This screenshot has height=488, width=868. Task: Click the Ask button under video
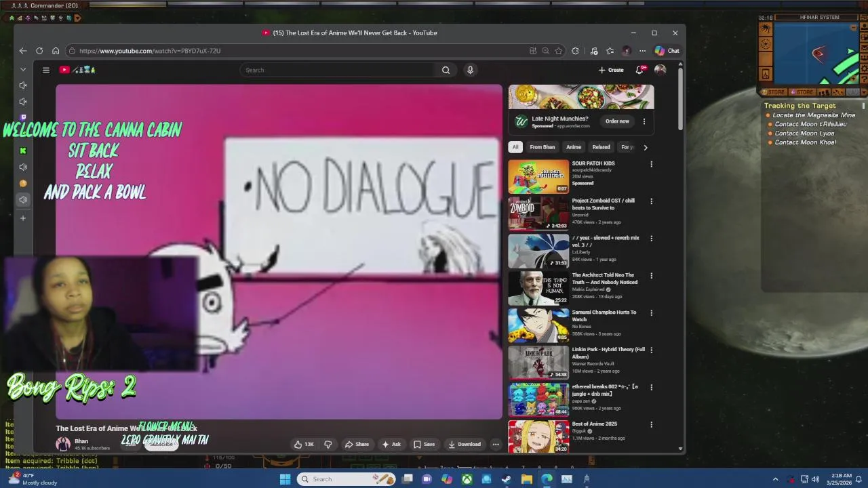pos(391,445)
